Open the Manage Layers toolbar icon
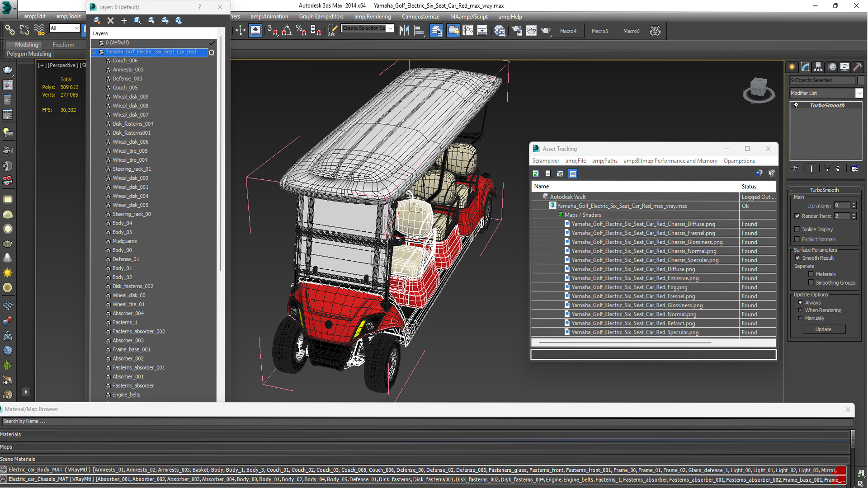Image resolution: width=868 pixels, height=488 pixels. pyautogui.click(x=436, y=30)
